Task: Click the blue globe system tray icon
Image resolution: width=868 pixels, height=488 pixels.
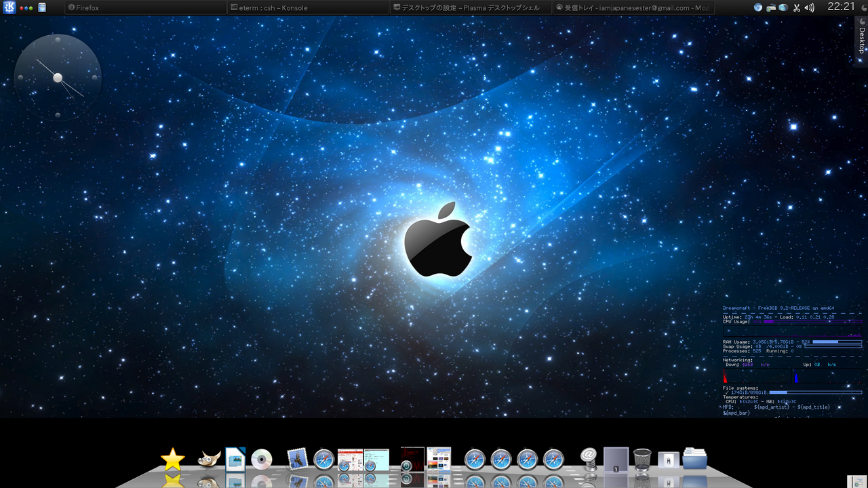Action: (758, 7)
